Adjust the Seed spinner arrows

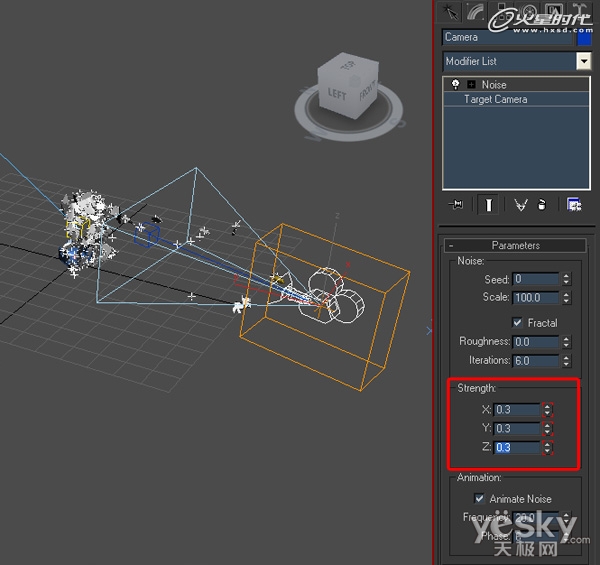point(566,279)
